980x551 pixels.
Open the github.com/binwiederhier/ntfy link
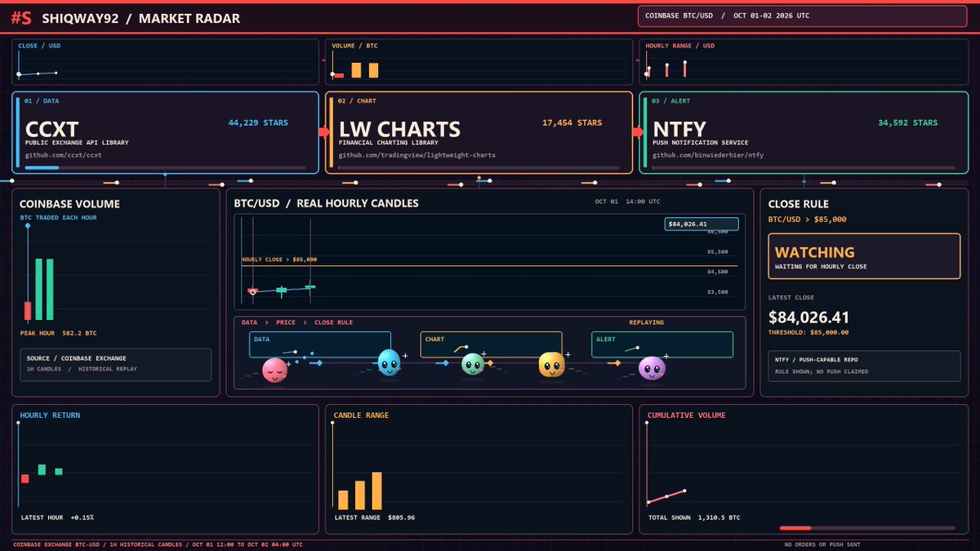708,154
